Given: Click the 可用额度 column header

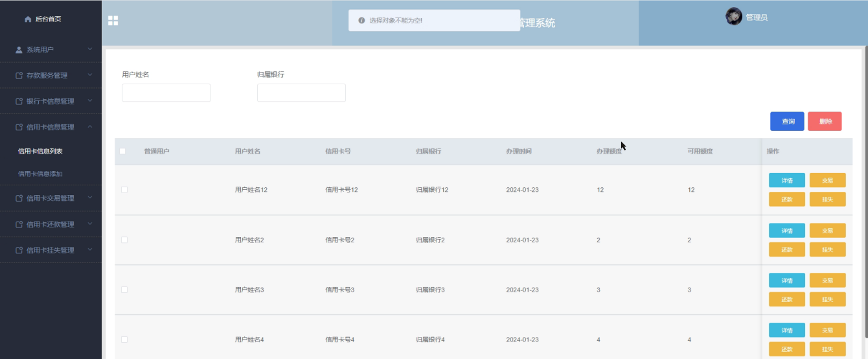Looking at the screenshot, I should coord(700,152).
